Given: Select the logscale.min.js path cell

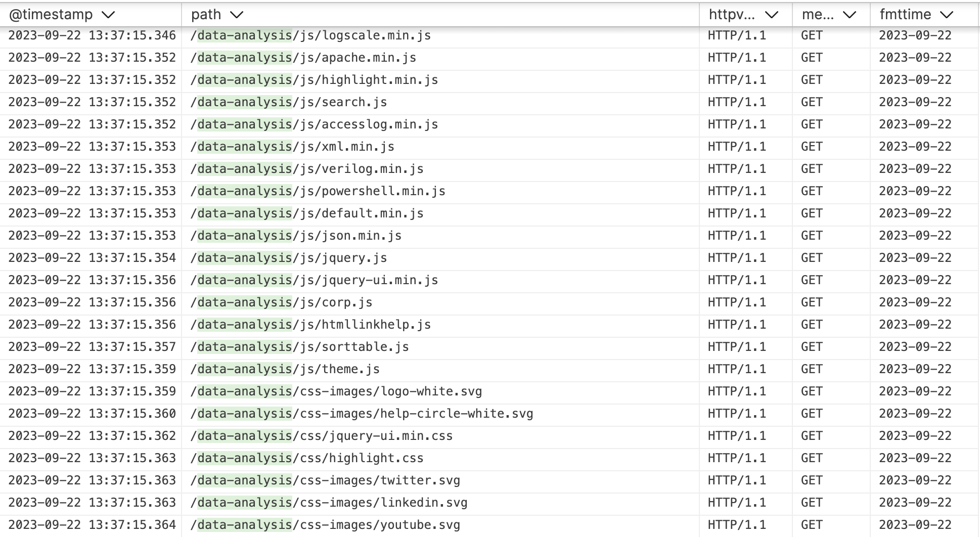Looking at the screenshot, I should (310, 35).
